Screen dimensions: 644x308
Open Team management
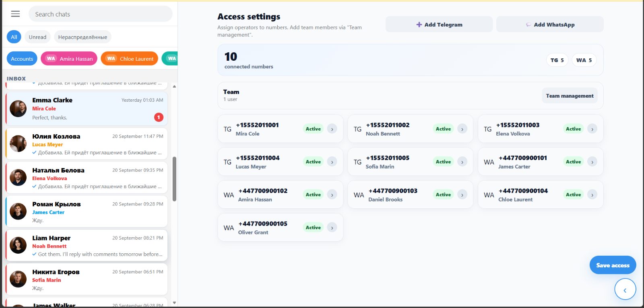[570, 96]
